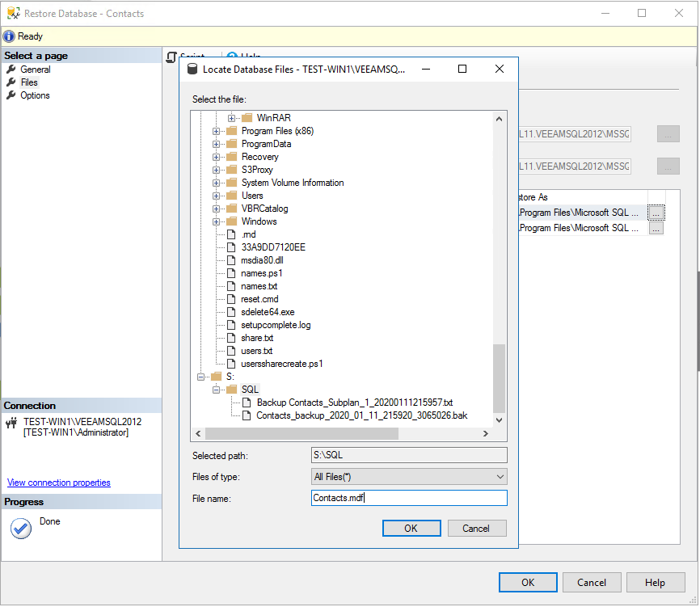
Task: Click the tree horizontal scrollbar thumb
Action: click(x=302, y=433)
